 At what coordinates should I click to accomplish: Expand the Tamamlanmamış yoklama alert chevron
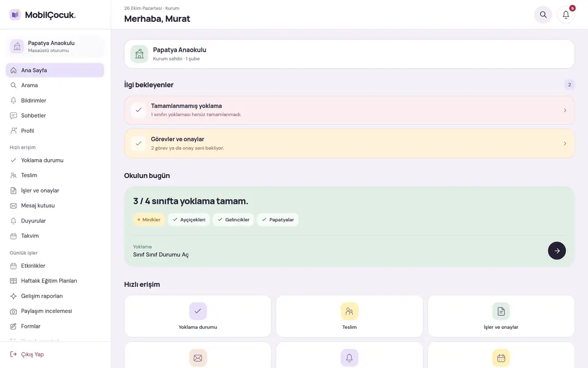pos(565,110)
